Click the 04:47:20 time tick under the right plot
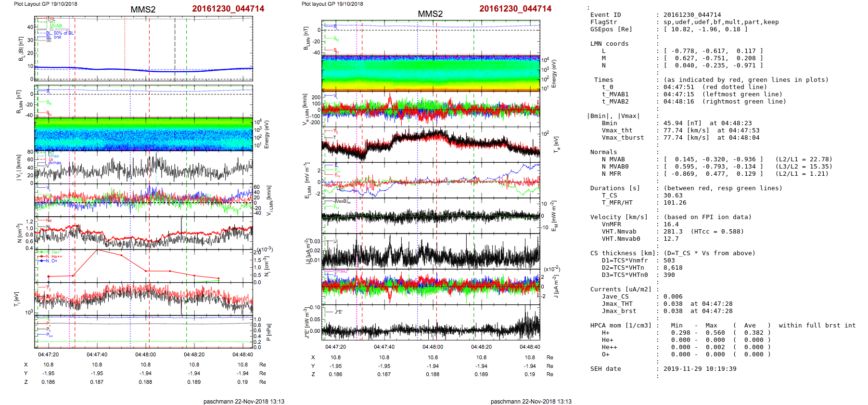Screen dimensions: 868x405 click(x=335, y=347)
